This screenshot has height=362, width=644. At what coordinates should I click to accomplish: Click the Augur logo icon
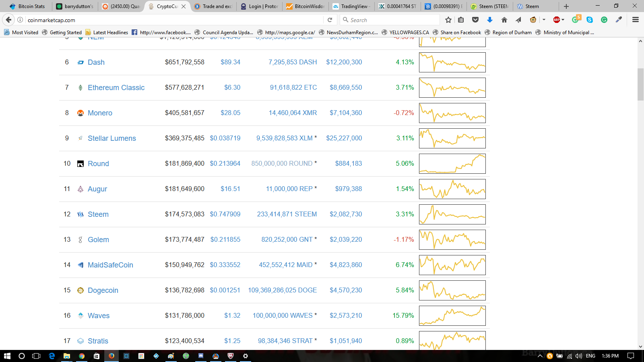[80, 189]
